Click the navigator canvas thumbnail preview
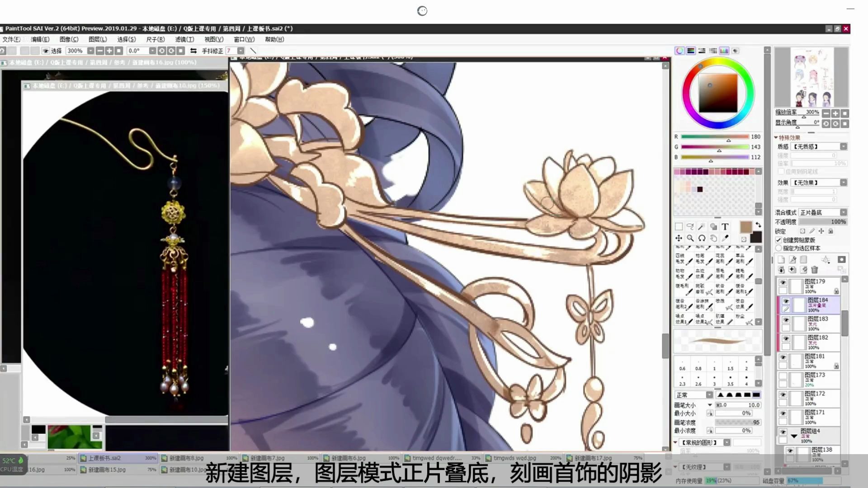The width and height of the screenshot is (868, 488). click(x=811, y=77)
